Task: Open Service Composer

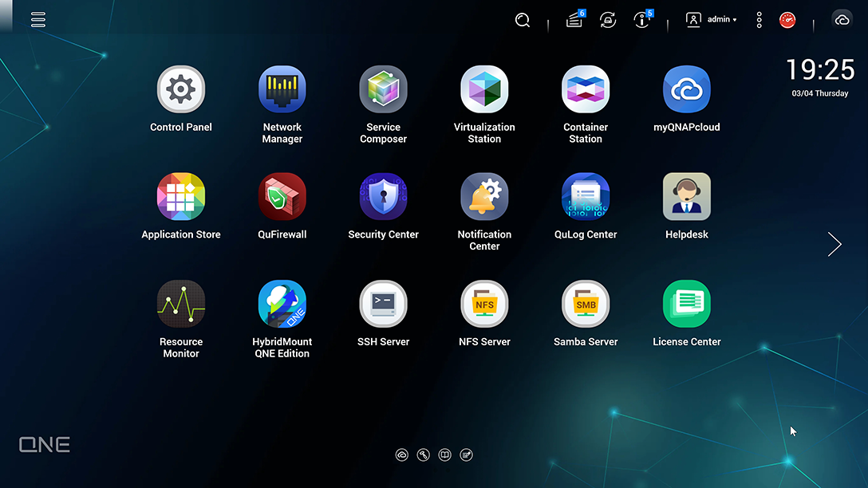Action: pyautogui.click(x=383, y=90)
